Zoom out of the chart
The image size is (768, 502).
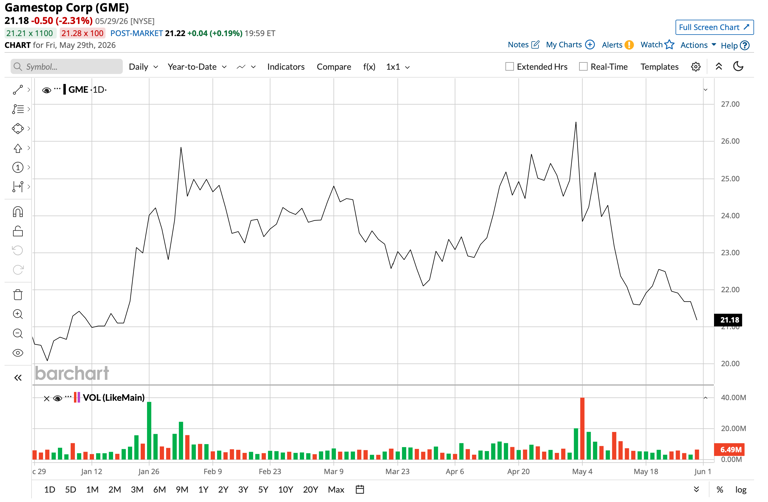(18, 334)
